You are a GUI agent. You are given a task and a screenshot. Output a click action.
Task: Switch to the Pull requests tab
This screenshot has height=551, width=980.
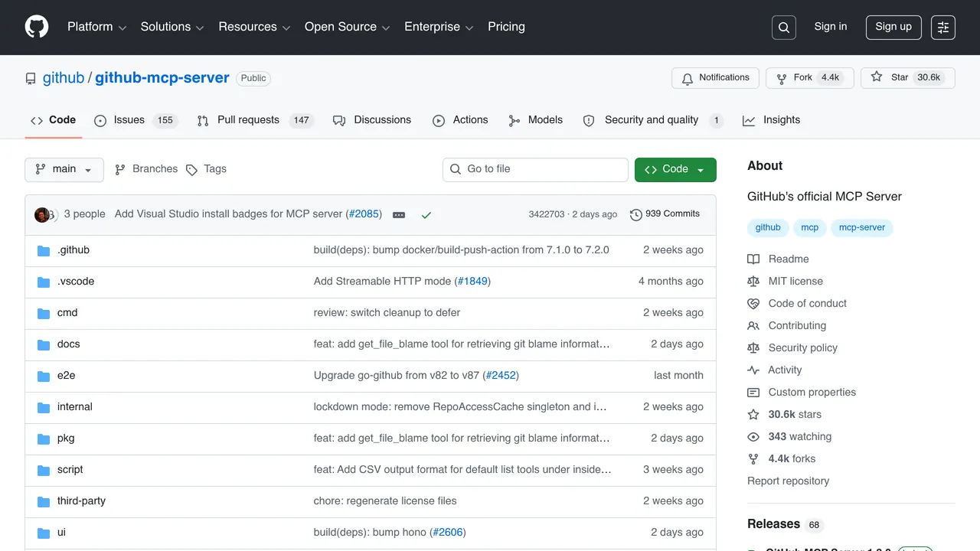tap(255, 120)
